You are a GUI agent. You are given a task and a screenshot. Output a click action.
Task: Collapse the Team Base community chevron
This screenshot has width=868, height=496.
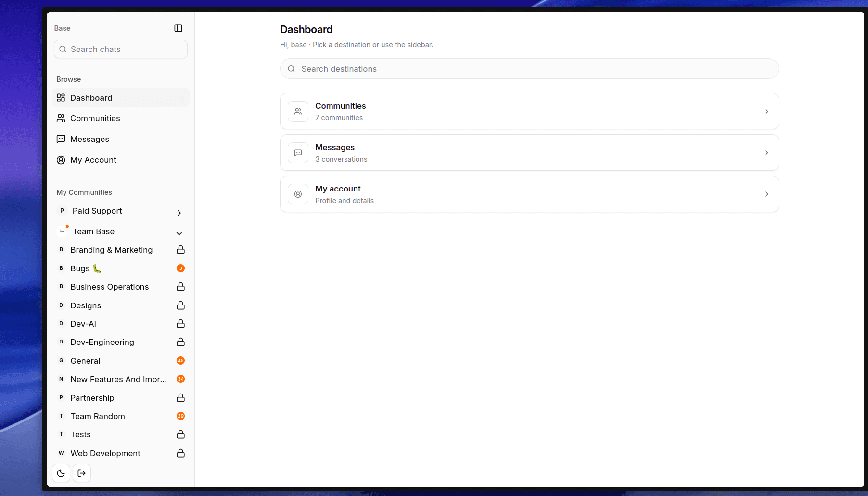click(x=179, y=233)
